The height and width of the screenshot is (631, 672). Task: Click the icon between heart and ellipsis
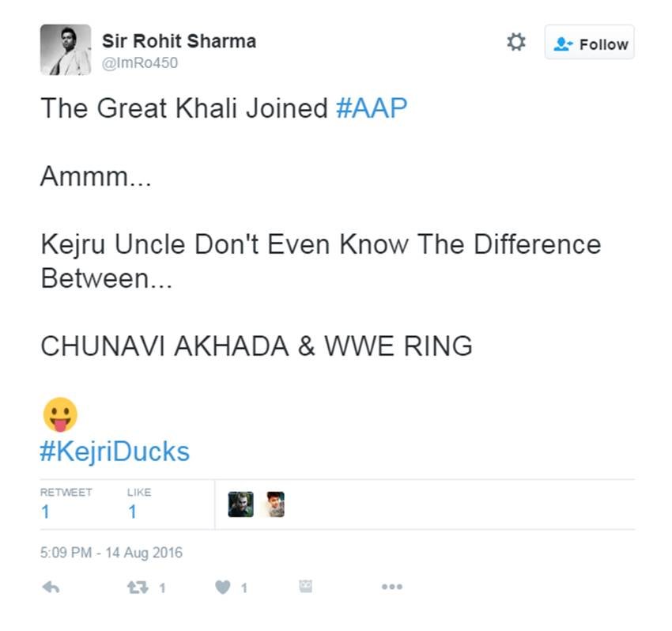click(306, 586)
